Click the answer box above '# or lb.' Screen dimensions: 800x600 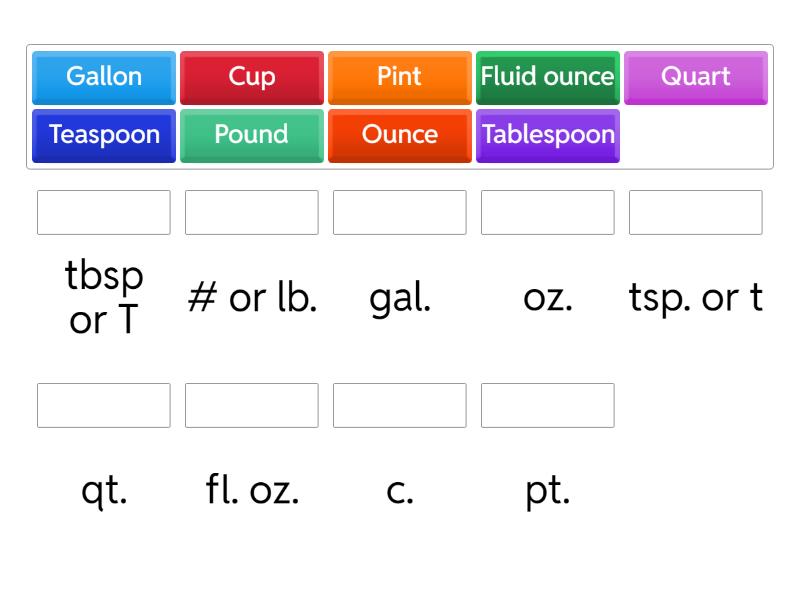(251, 212)
